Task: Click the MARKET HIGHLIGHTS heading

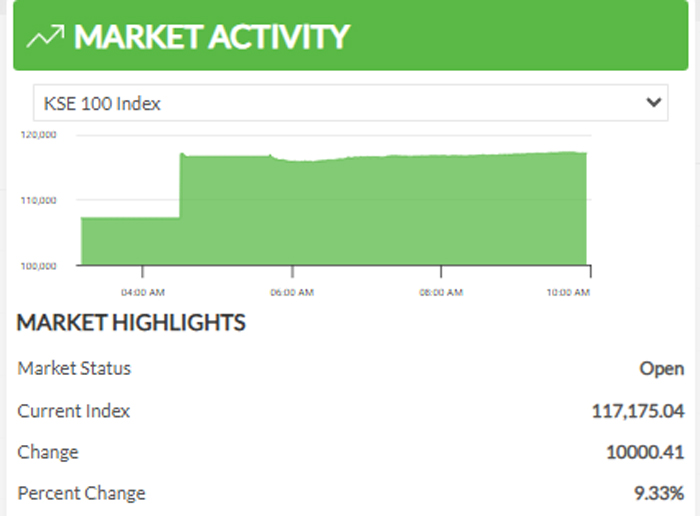Action: pyautogui.click(x=131, y=323)
